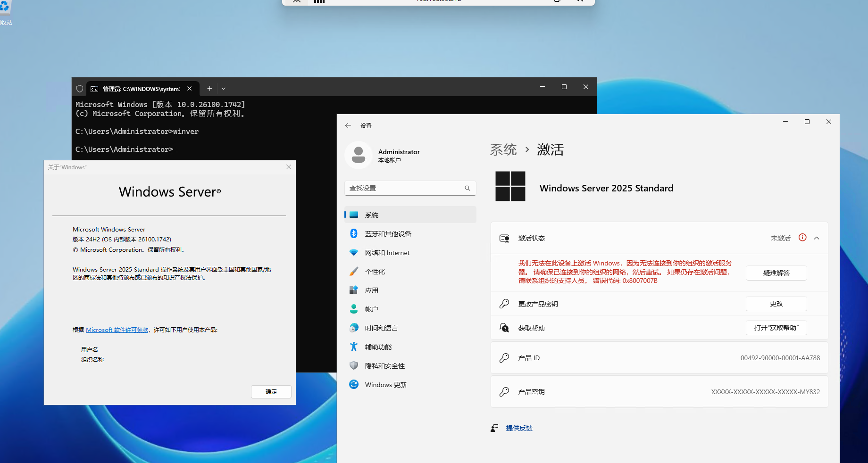Open Bluetooth and other devices settings

(388, 234)
